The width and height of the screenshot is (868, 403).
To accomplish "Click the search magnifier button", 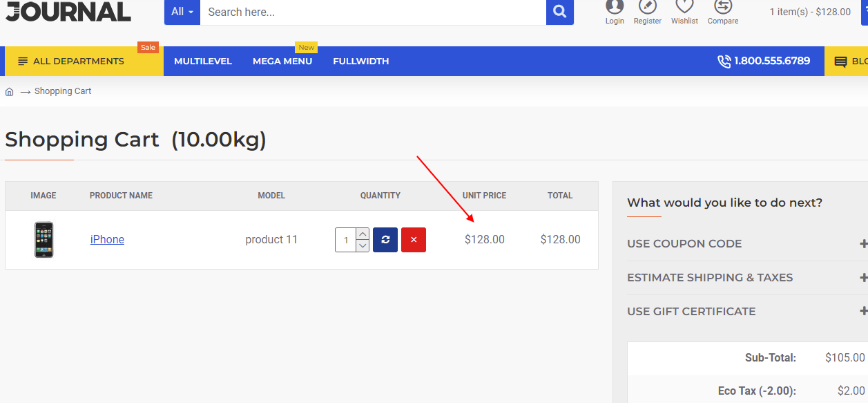I will (560, 12).
